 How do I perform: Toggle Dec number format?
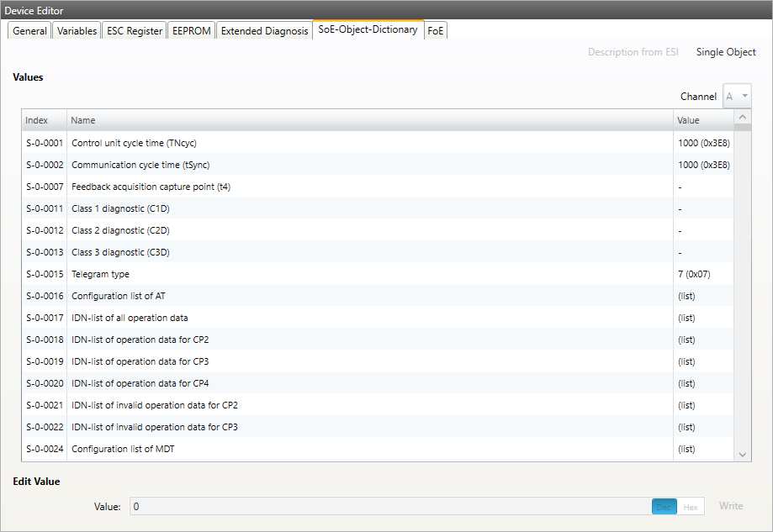coord(664,507)
